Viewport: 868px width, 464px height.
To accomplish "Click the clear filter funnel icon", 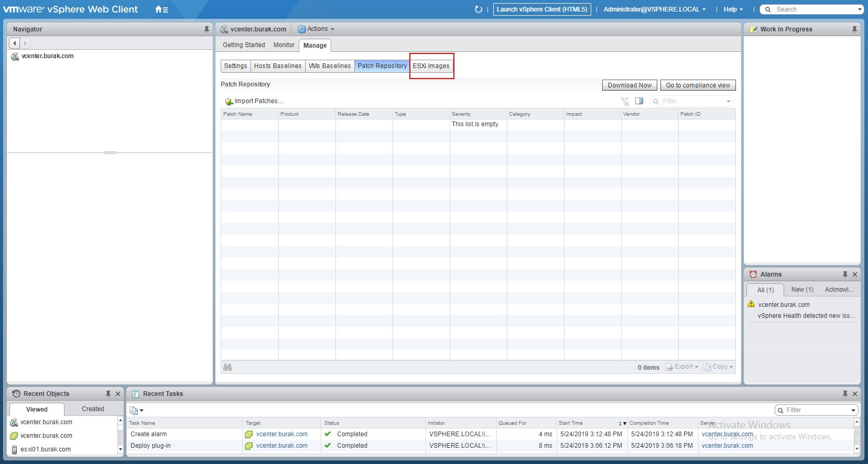I will (625, 101).
